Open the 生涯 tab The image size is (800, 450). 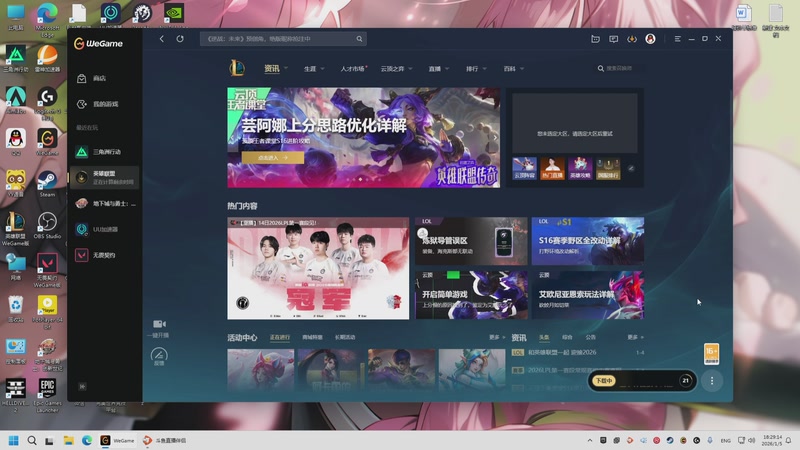point(310,68)
